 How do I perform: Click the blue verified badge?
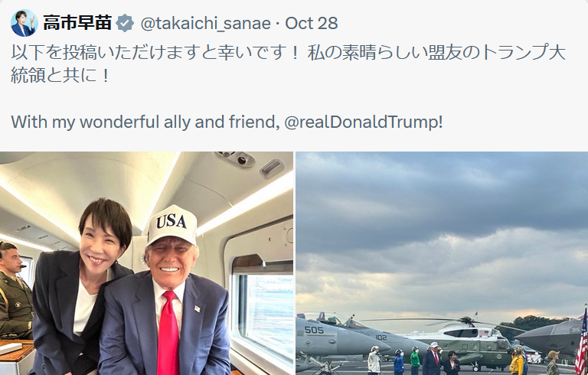[x=125, y=23]
